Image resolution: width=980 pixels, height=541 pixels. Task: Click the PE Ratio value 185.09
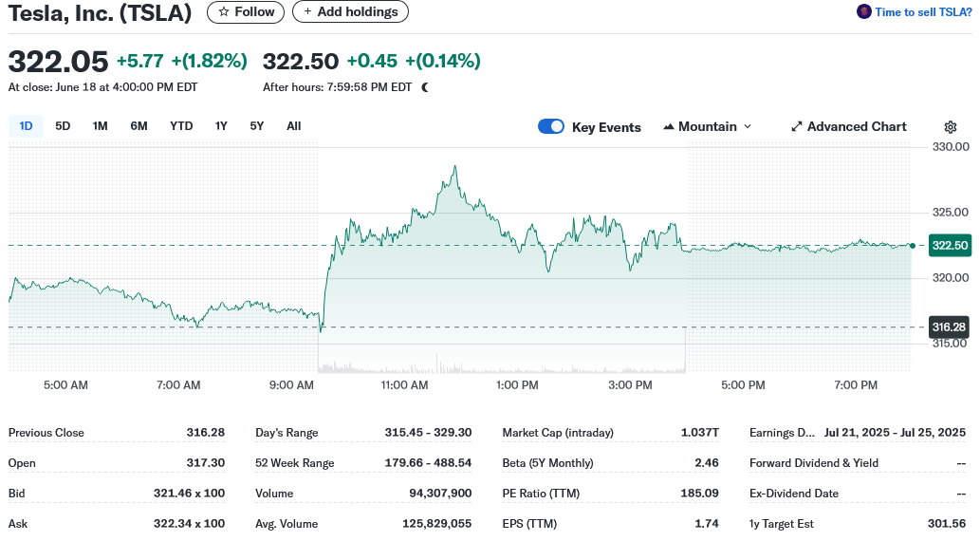pyautogui.click(x=699, y=493)
